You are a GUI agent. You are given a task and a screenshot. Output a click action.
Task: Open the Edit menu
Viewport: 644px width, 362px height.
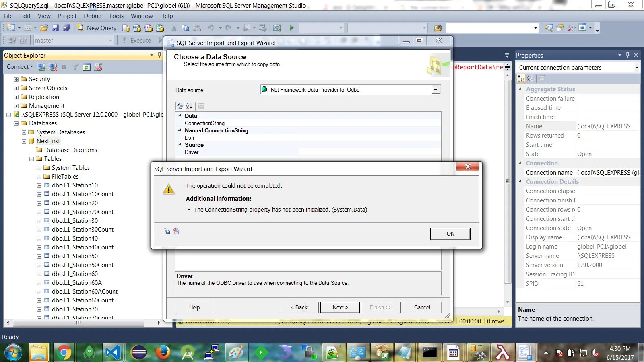(x=25, y=16)
